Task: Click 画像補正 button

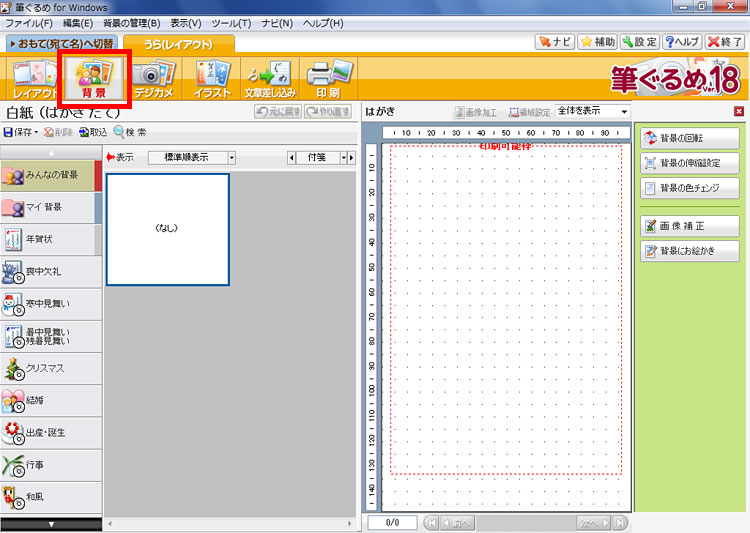Action: [690, 226]
